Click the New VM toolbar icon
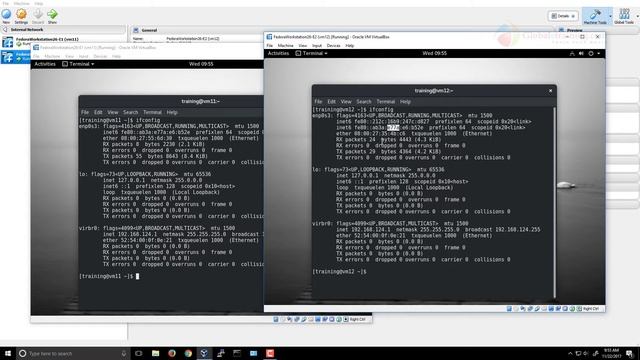 pos(6,15)
